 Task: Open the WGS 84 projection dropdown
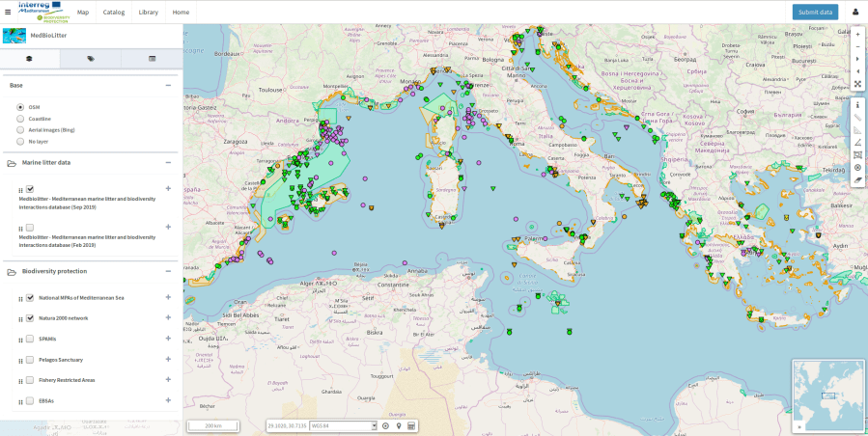(x=343, y=425)
